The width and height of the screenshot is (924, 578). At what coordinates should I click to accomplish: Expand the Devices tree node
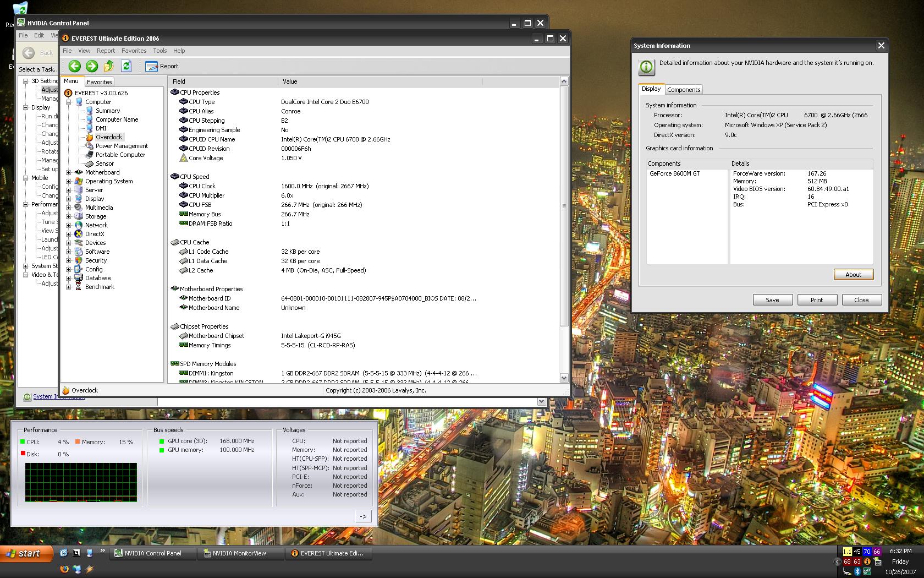click(69, 243)
